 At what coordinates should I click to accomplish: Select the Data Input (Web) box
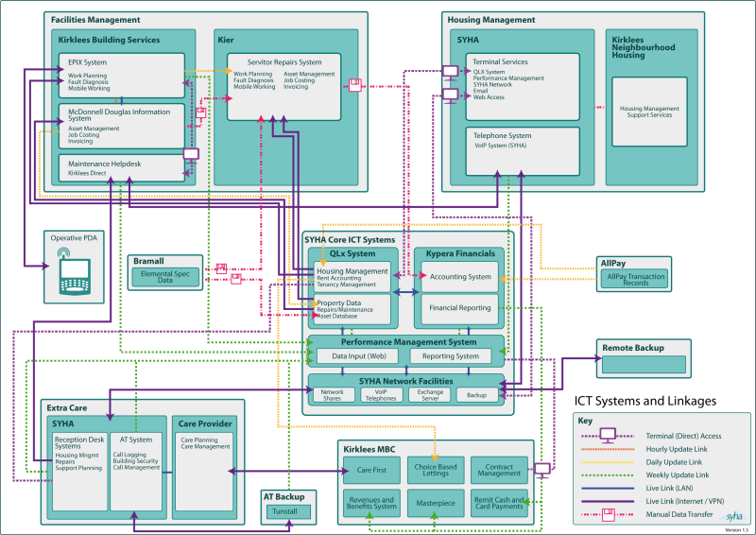click(358, 356)
